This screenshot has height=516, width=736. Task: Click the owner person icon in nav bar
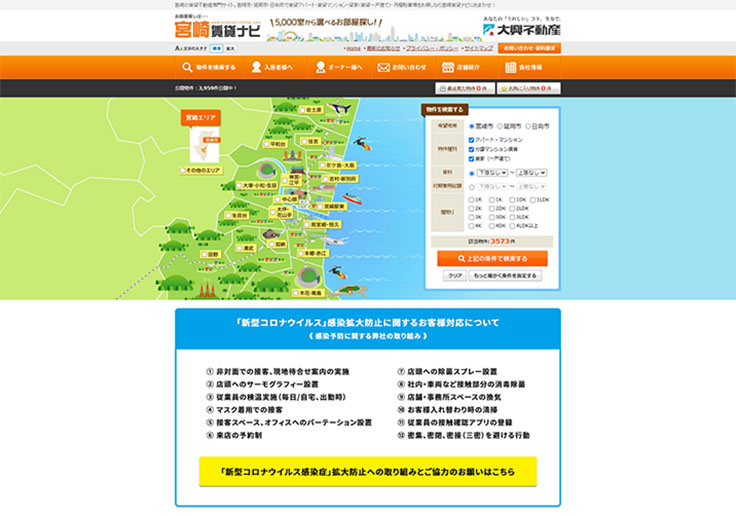click(321, 67)
